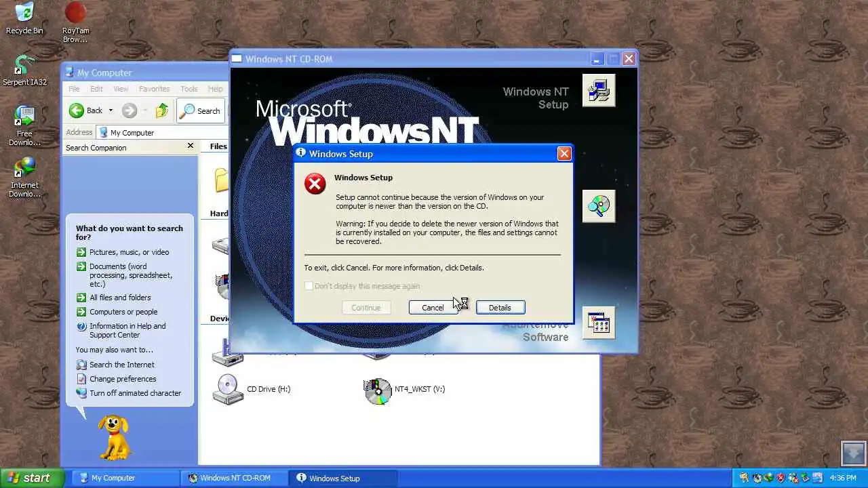Click the folder icon under Files section

point(222,180)
